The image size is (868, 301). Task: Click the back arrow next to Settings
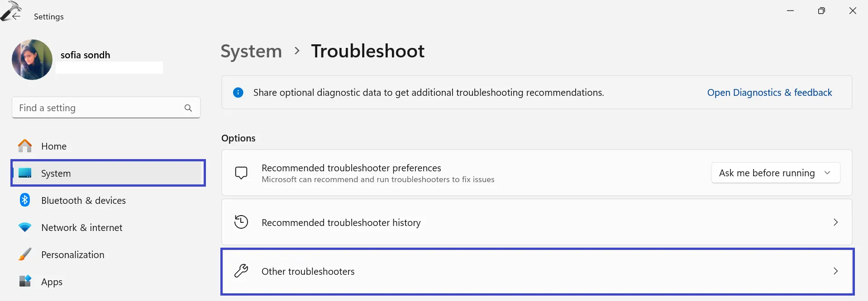coord(16,16)
